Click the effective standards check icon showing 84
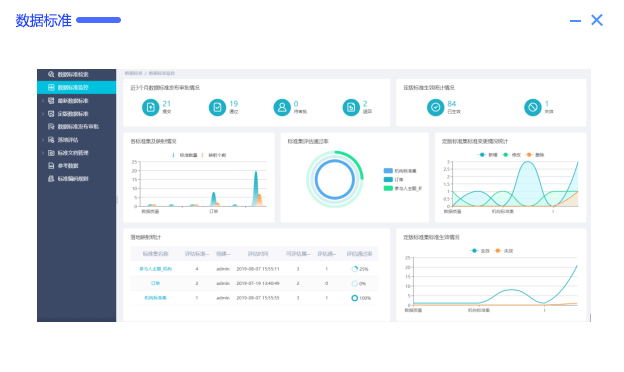624x372 pixels. point(435,107)
